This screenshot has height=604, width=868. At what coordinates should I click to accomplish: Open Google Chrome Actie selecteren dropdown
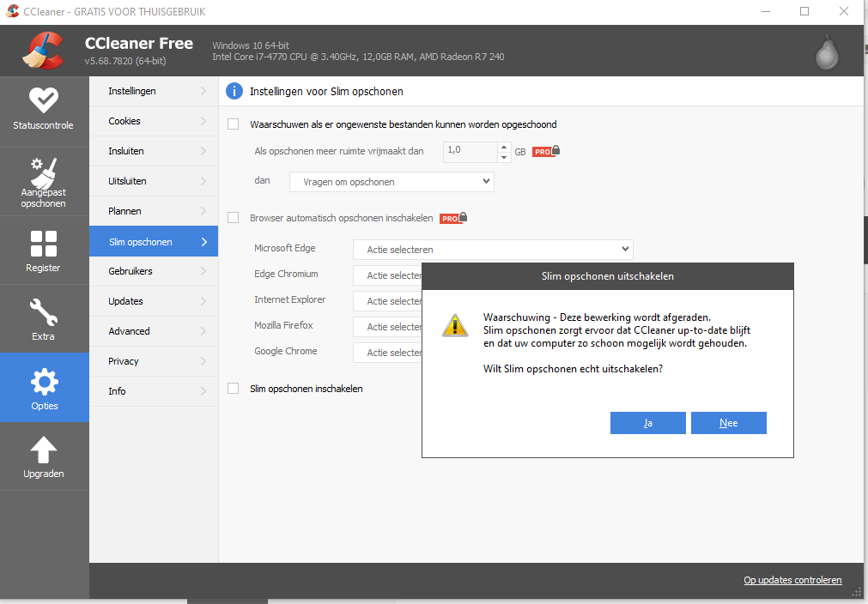click(388, 353)
